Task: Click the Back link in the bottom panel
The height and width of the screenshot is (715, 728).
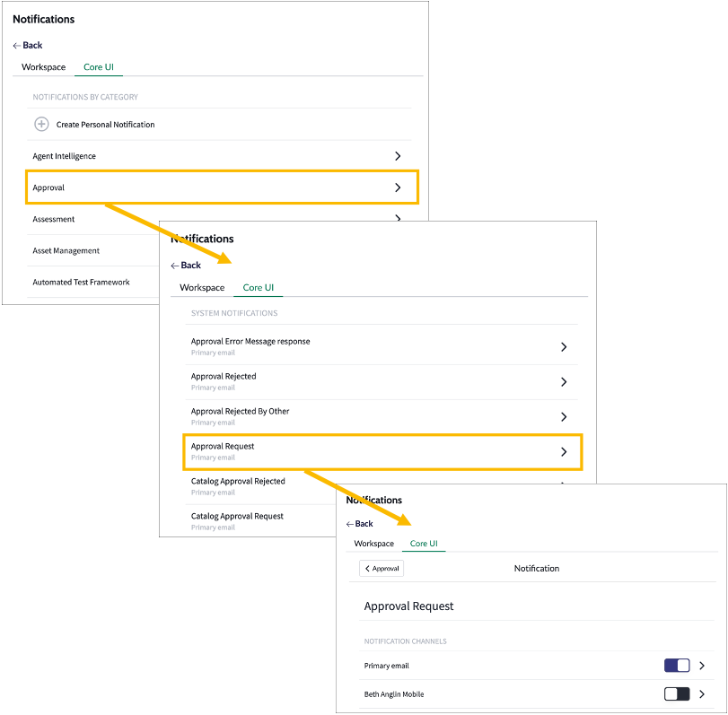Action: pos(359,523)
